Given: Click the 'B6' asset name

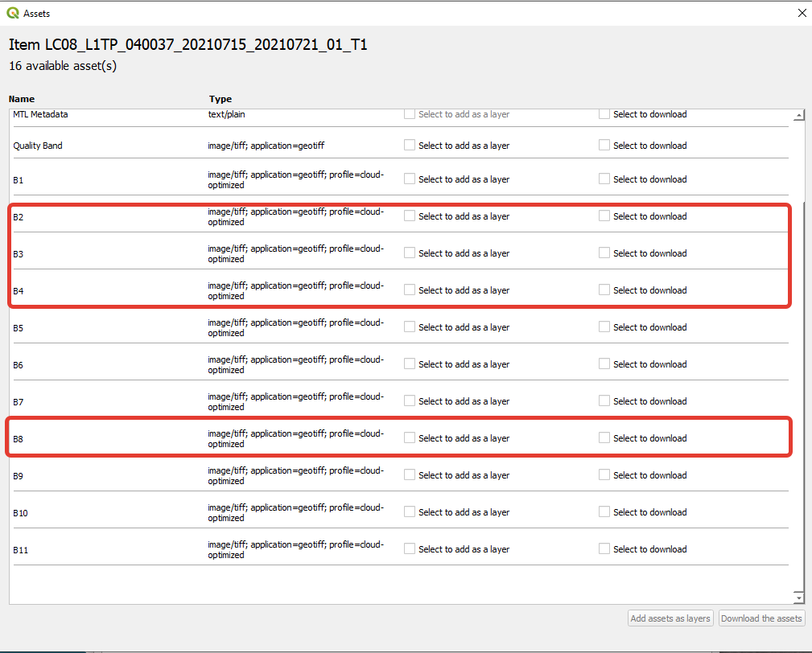Looking at the screenshot, I should (19, 365).
